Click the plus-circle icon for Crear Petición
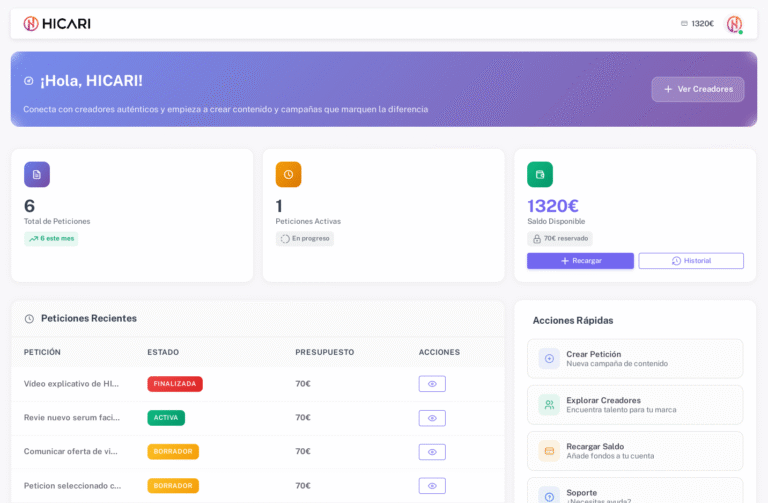Viewport: 768px width, 503px height. pyautogui.click(x=549, y=359)
